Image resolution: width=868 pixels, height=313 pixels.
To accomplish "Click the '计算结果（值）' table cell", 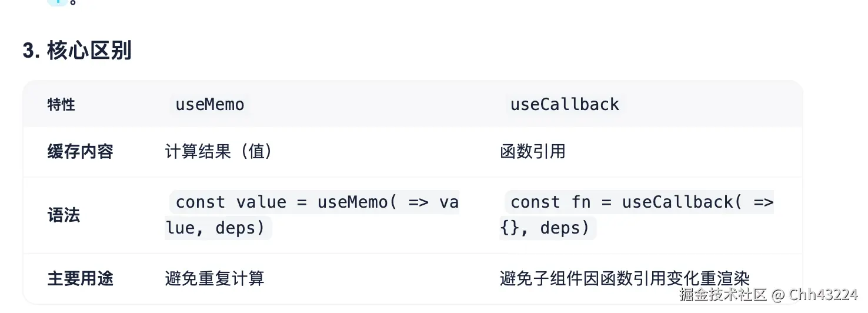I will [218, 152].
